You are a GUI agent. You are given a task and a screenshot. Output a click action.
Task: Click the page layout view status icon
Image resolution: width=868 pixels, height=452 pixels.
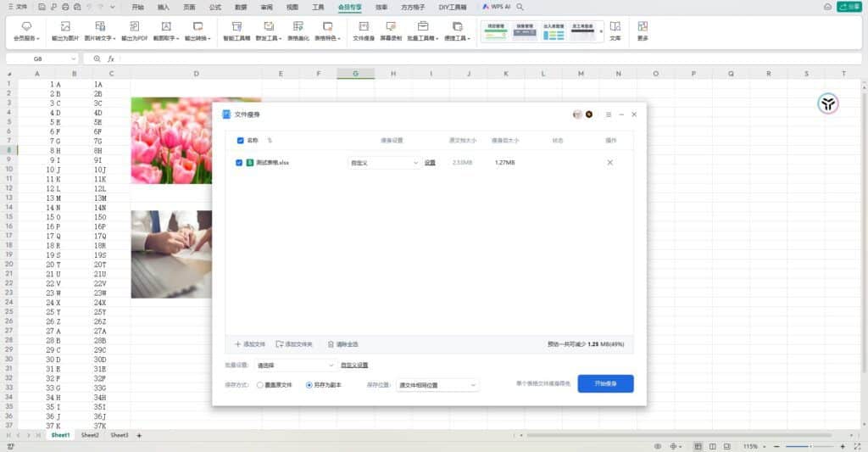coord(712,446)
